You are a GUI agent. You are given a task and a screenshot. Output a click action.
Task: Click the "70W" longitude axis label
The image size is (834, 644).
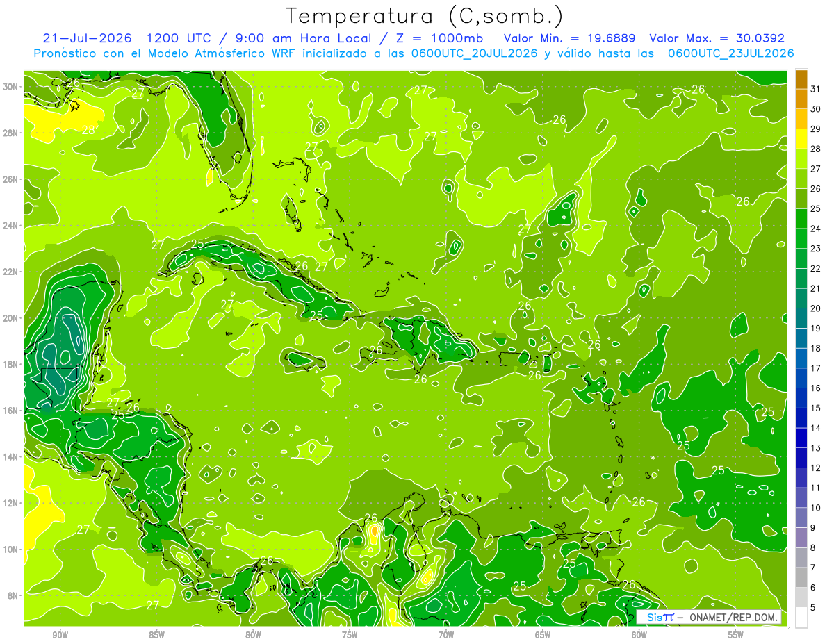446,635
